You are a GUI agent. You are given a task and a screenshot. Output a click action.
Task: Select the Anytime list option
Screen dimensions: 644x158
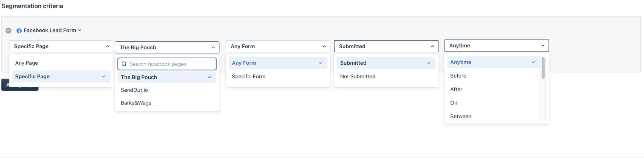(493, 62)
